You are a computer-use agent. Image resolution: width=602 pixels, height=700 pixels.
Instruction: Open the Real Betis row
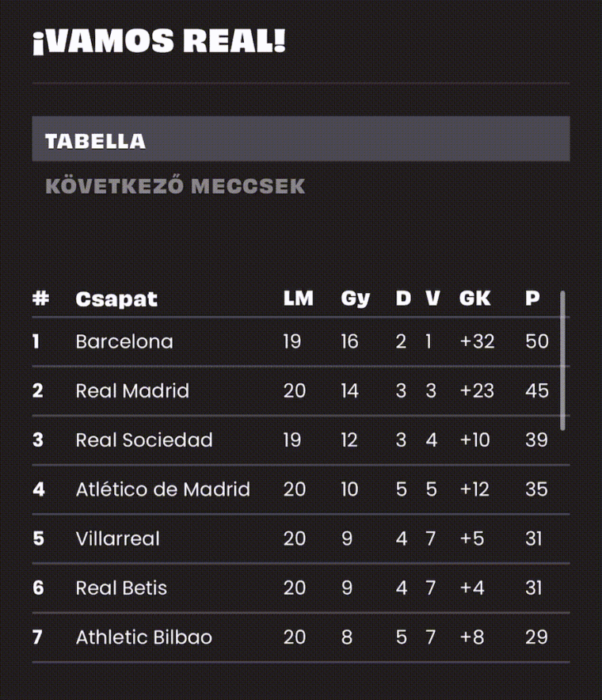click(x=300, y=588)
